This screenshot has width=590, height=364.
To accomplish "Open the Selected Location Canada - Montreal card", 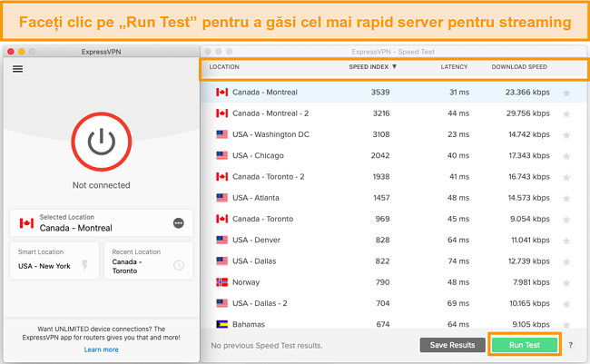I will pos(102,223).
